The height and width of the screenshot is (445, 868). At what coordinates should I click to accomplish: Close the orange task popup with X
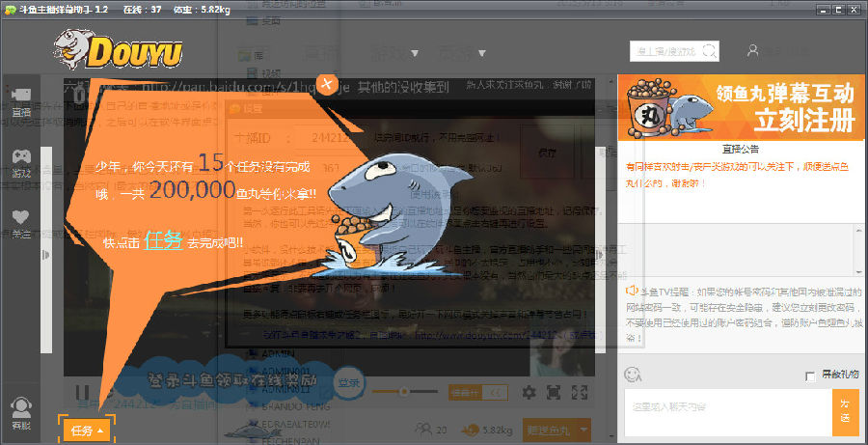(x=327, y=84)
